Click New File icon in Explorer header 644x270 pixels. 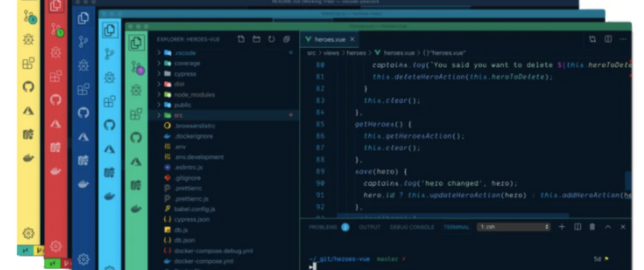241,39
